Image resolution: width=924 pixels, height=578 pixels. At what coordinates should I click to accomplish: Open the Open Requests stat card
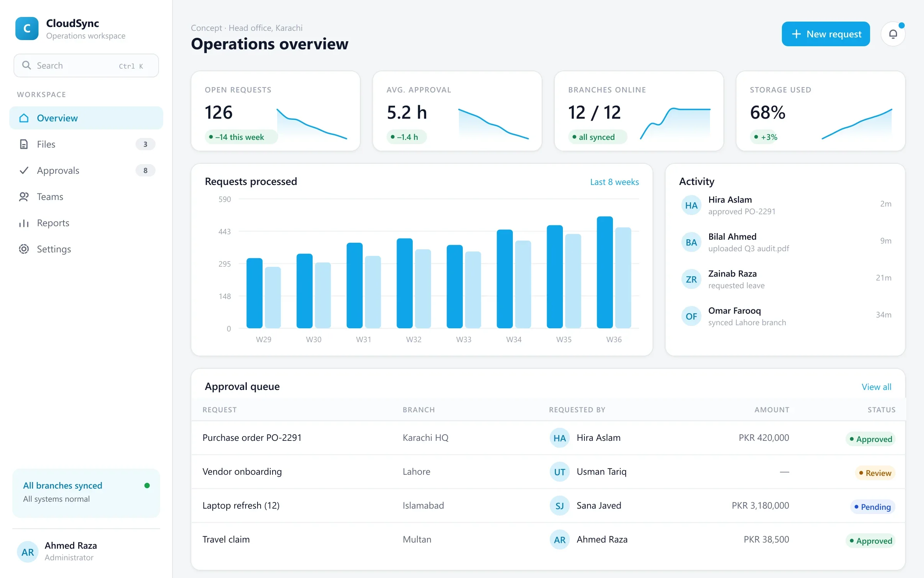click(276, 111)
